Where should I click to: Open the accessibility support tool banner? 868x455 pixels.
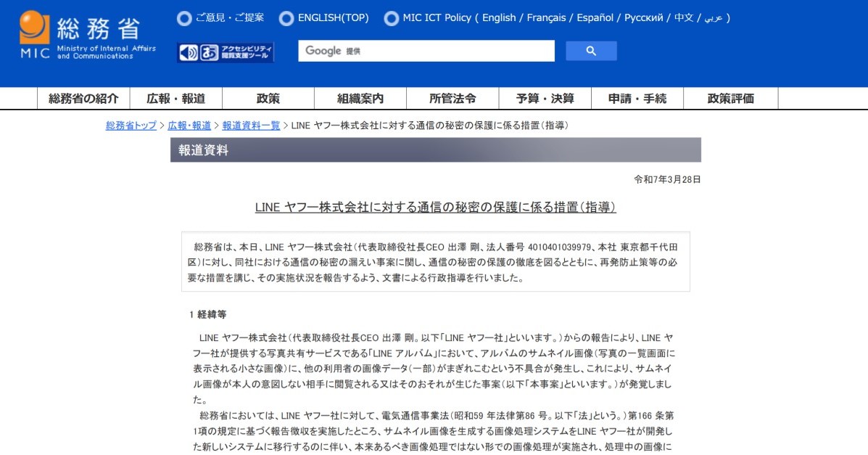pos(226,52)
